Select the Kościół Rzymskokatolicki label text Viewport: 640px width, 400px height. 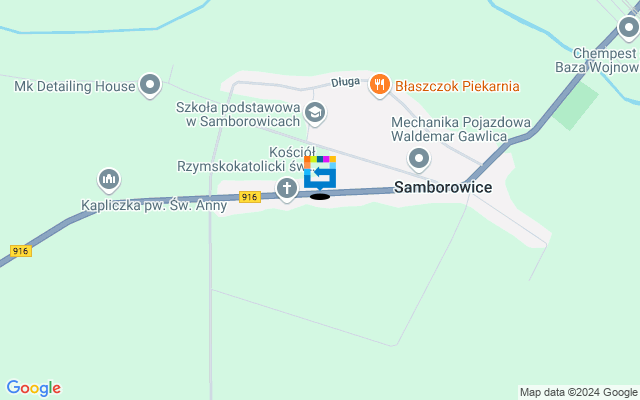point(245,159)
